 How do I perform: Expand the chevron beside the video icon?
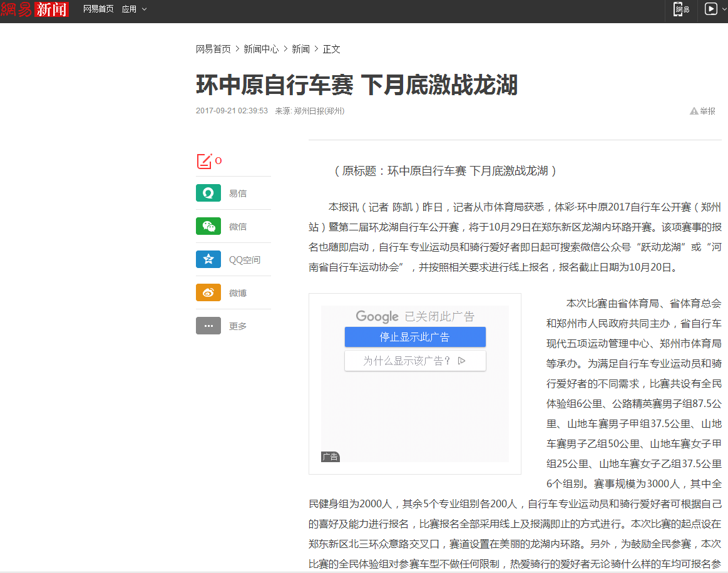click(x=724, y=9)
